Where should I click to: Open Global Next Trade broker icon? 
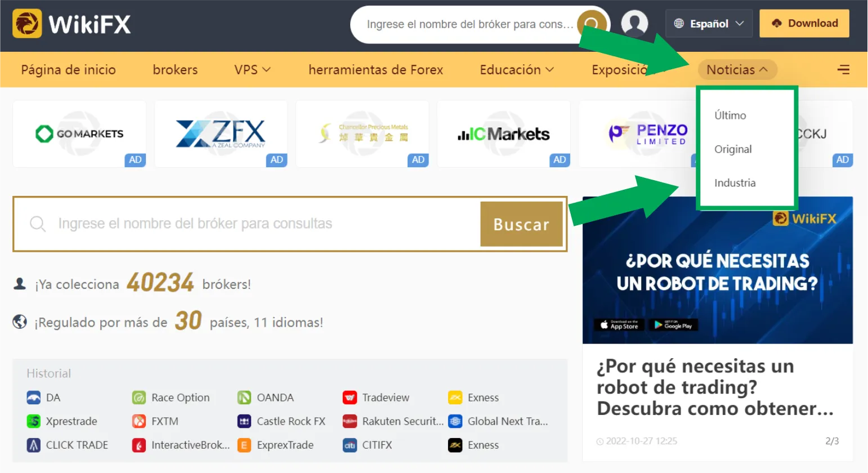pos(455,421)
